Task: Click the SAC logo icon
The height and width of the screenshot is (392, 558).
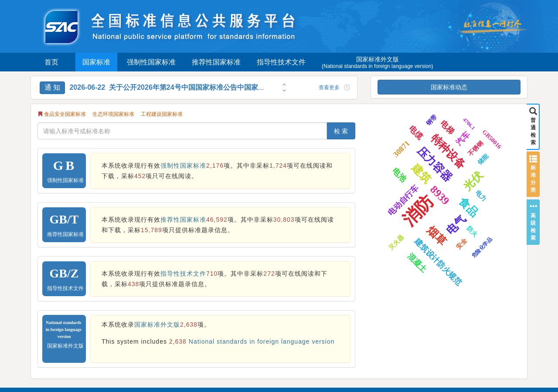Action: click(61, 27)
